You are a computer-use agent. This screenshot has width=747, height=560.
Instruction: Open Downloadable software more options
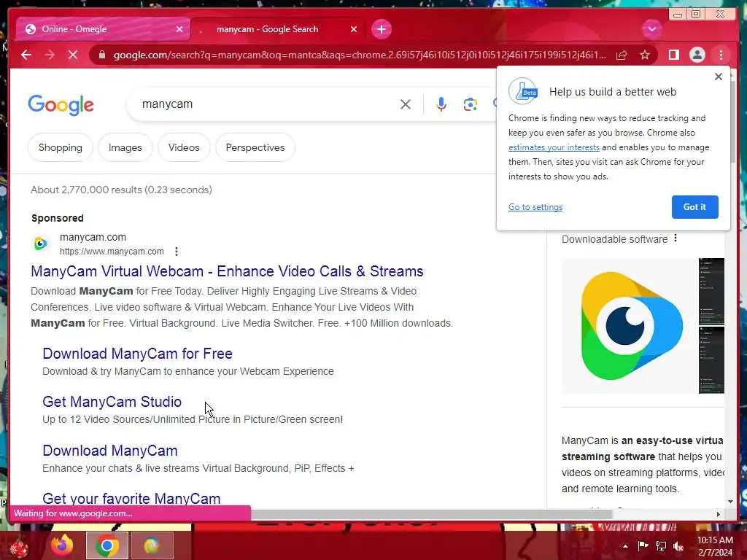point(676,238)
